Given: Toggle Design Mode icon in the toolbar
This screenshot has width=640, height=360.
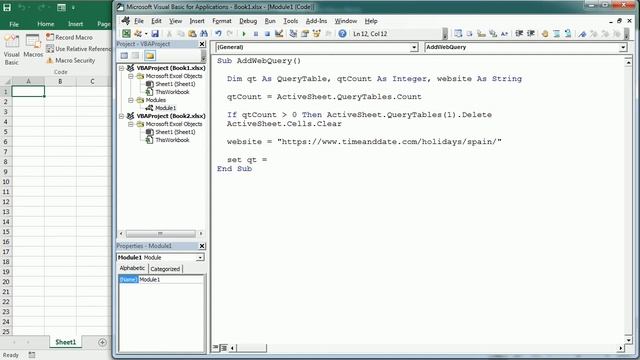Looking at the screenshot, I should point(279,34).
